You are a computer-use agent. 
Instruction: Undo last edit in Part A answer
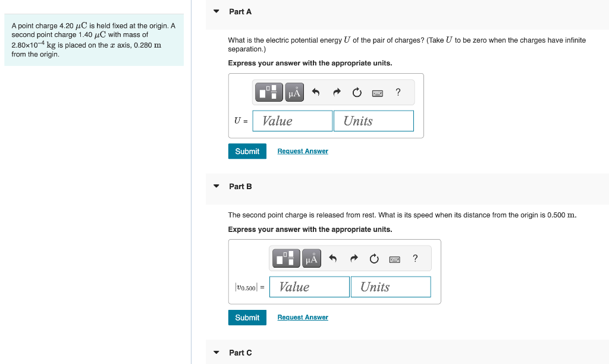[316, 92]
